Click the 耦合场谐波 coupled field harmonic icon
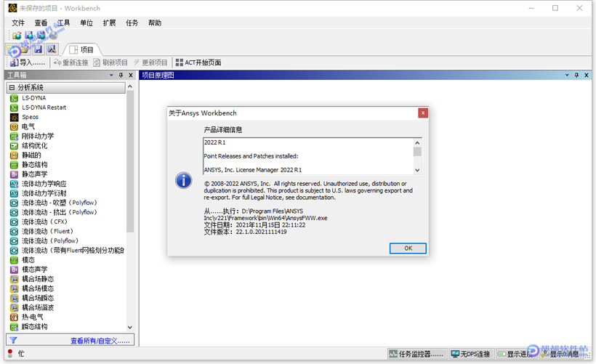The width and height of the screenshot is (596, 364). 14,307
